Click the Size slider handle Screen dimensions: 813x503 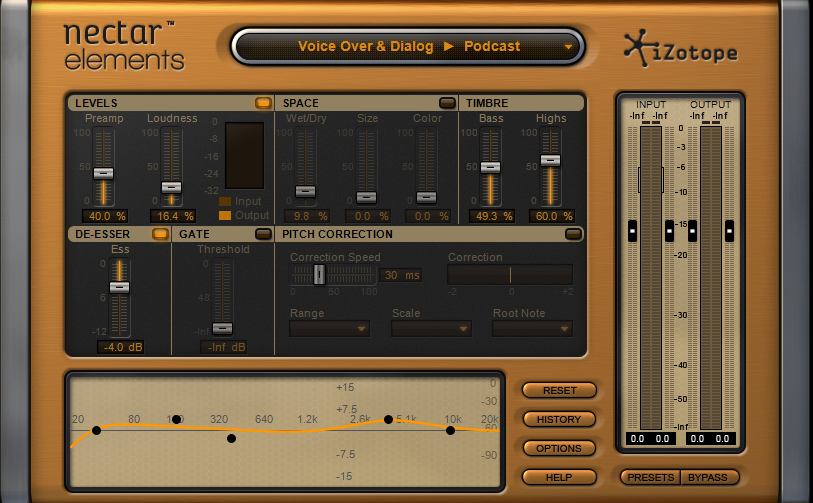point(366,197)
